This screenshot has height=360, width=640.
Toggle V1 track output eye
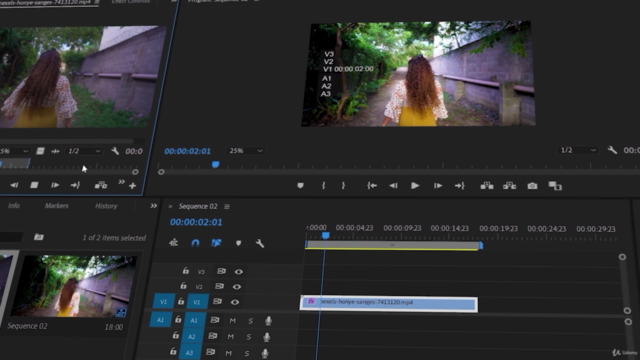pos(235,302)
